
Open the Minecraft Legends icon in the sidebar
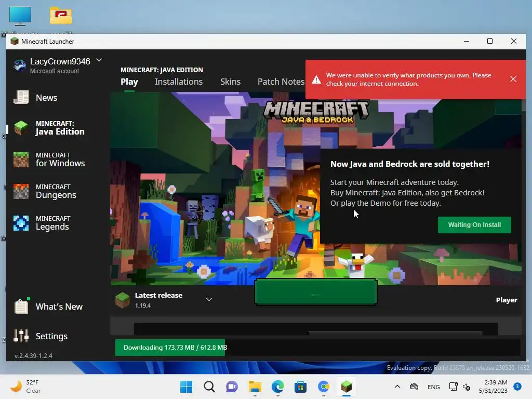click(x=21, y=223)
